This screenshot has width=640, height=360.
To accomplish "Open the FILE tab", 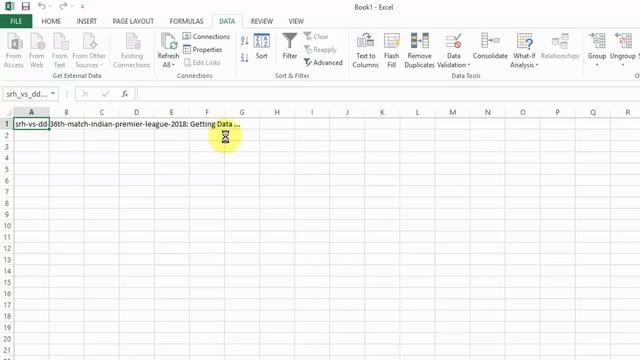I will [x=16, y=21].
